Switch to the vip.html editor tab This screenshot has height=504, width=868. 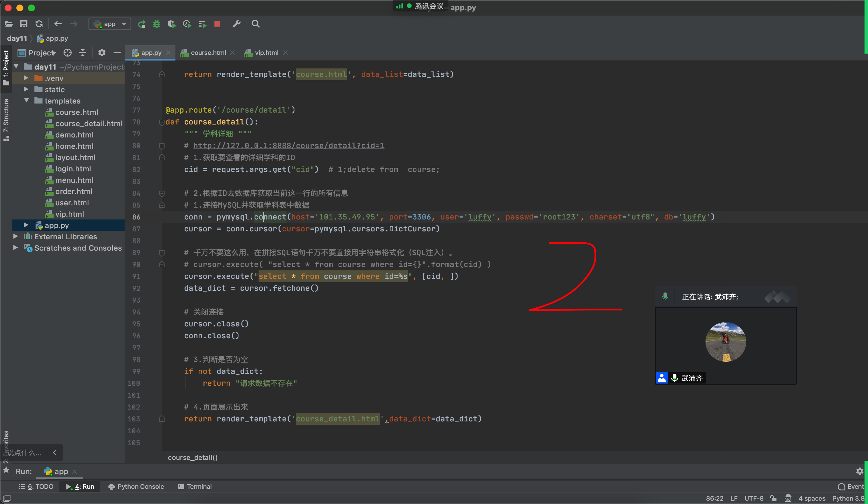266,53
